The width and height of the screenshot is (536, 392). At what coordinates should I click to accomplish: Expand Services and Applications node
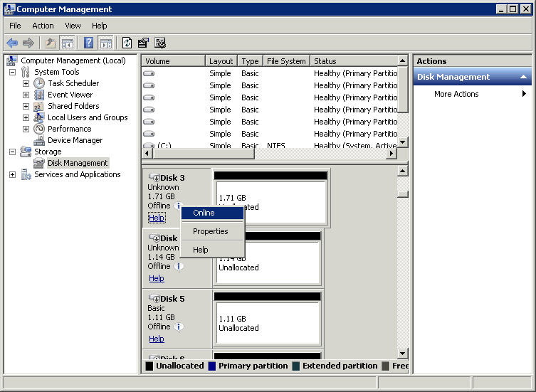(x=12, y=174)
